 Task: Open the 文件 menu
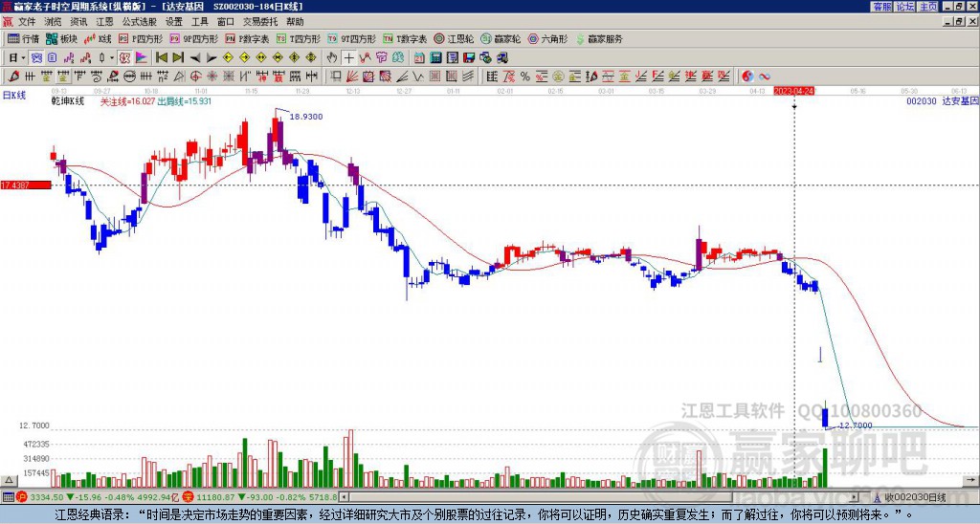(x=27, y=22)
